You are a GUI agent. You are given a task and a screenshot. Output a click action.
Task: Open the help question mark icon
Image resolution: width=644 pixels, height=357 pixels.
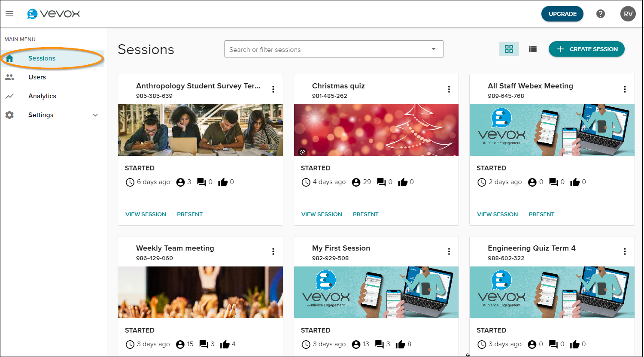click(x=601, y=14)
